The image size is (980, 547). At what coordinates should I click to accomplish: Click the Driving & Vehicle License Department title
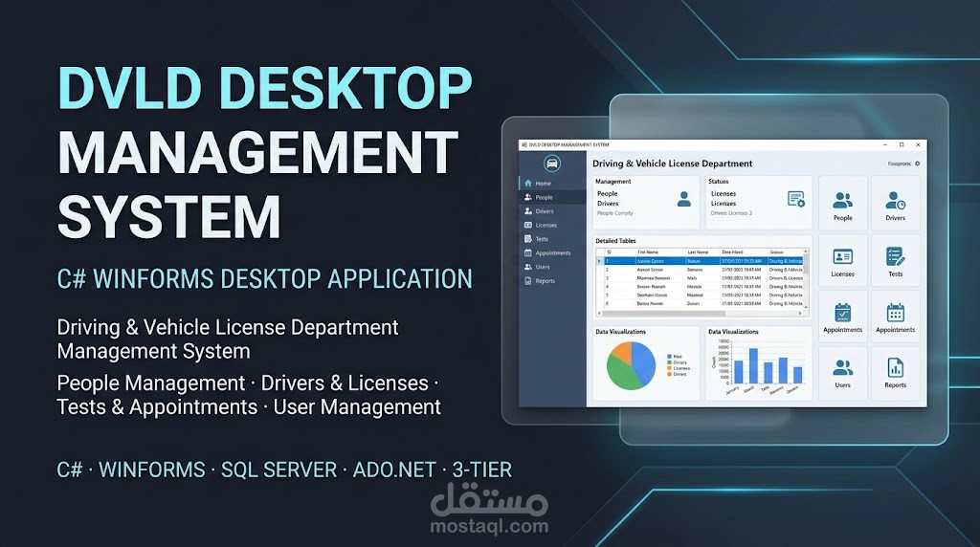(672, 164)
